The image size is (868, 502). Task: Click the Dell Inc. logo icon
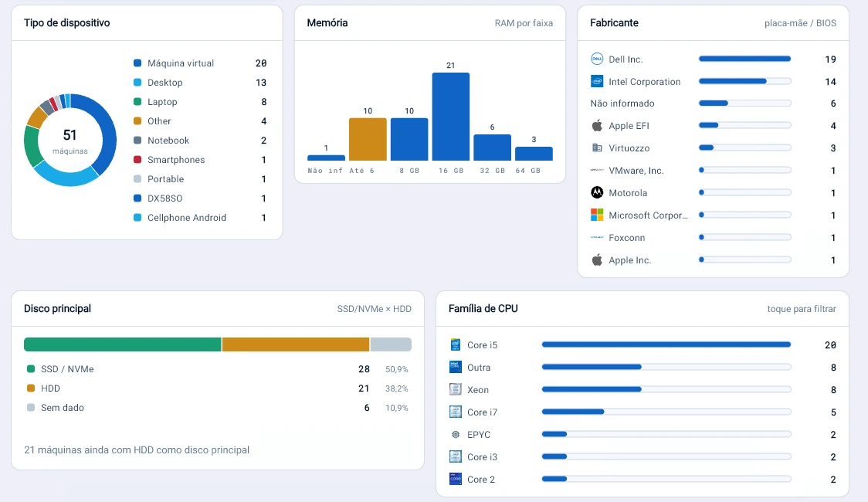[597, 59]
